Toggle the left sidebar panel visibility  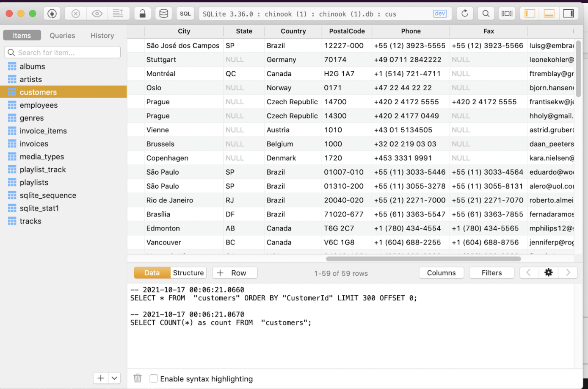pos(529,13)
